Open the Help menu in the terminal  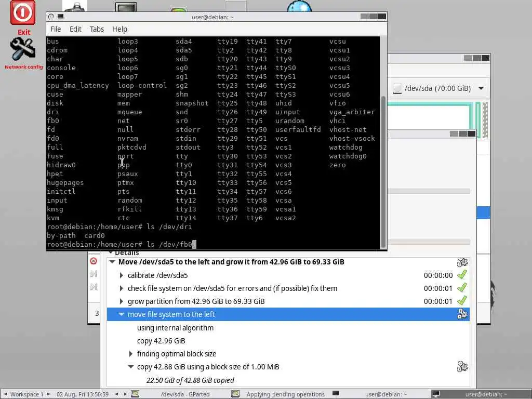coord(120,29)
